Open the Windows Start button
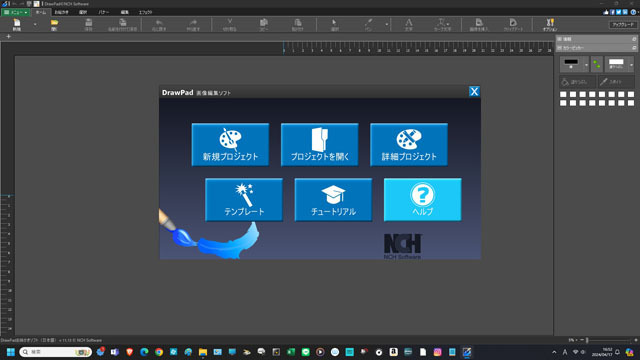This screenshot has width=640, height=360. [x=11, y=352]
